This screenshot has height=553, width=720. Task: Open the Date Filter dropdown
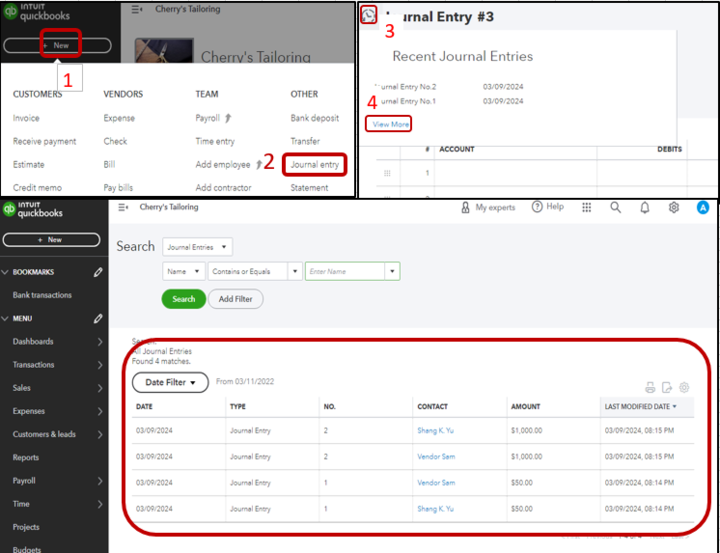(x=170, y=383)
